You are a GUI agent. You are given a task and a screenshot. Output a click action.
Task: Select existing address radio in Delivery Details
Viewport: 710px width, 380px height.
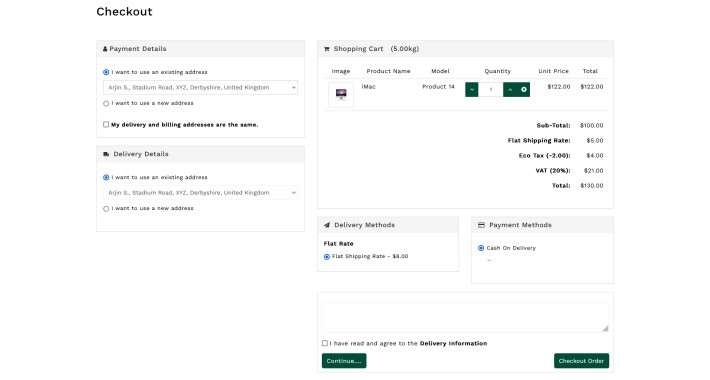point(106,178)
